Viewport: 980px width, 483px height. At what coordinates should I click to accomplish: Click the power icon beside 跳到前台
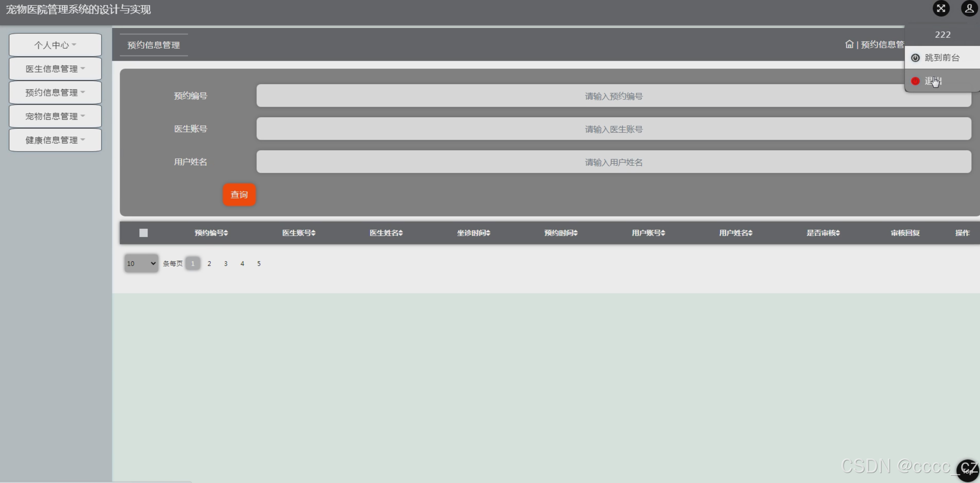[x=915, y=58]
